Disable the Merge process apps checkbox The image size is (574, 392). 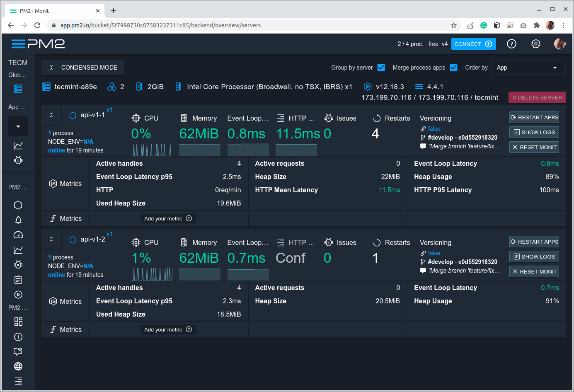point(453,67)
